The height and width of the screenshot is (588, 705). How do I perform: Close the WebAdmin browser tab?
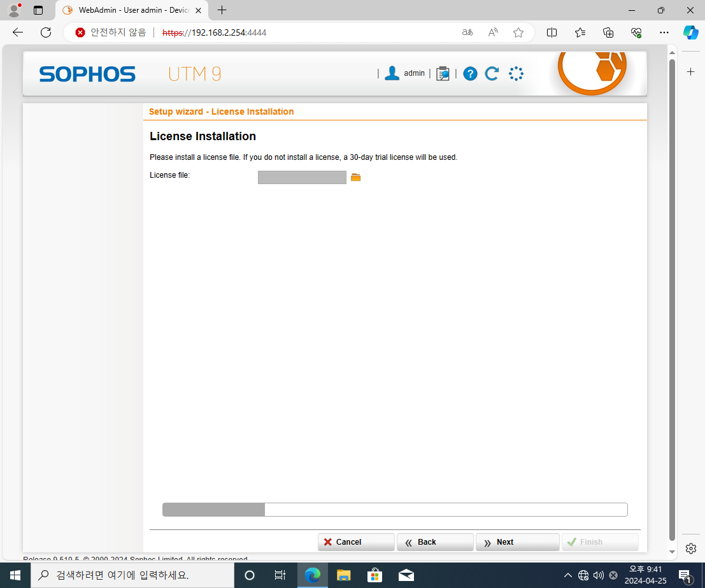(x=198, y=10)
